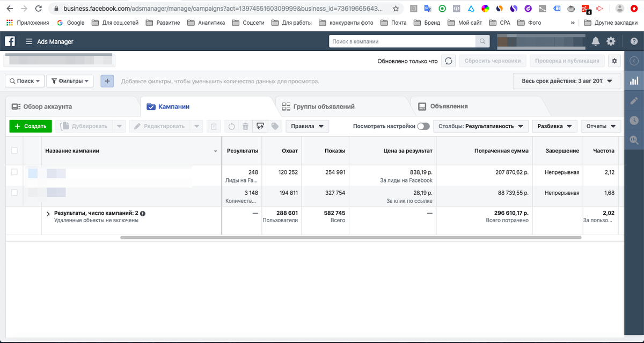Sort by the Потраченная сумма column header
Screen dimensions: 644x343
pos(484,151)
